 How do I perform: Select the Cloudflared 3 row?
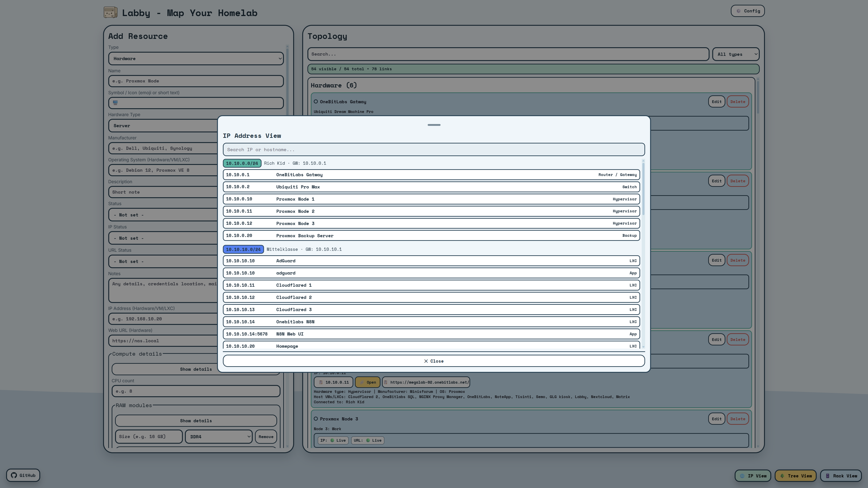[x=431, y=310]
